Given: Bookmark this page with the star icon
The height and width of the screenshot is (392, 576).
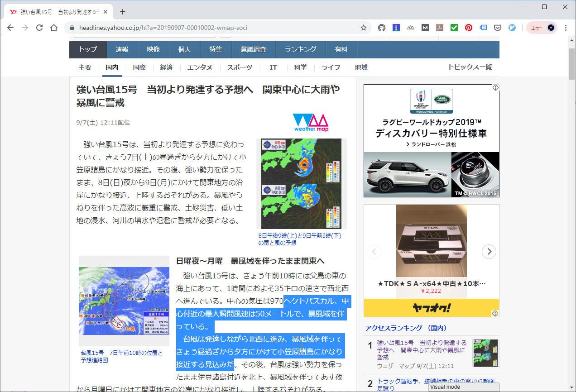Looking at the screenshot, I should [363, 28].
